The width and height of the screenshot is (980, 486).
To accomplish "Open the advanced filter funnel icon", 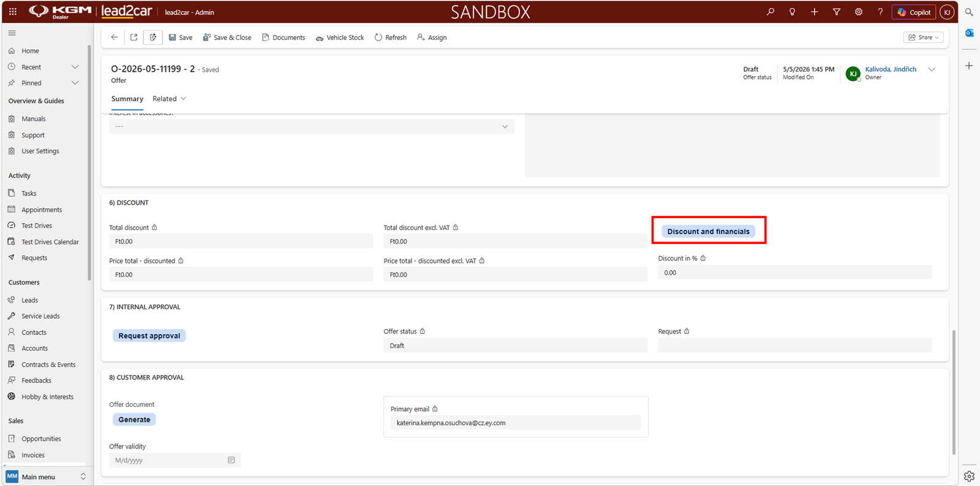I will pos(837,12).
